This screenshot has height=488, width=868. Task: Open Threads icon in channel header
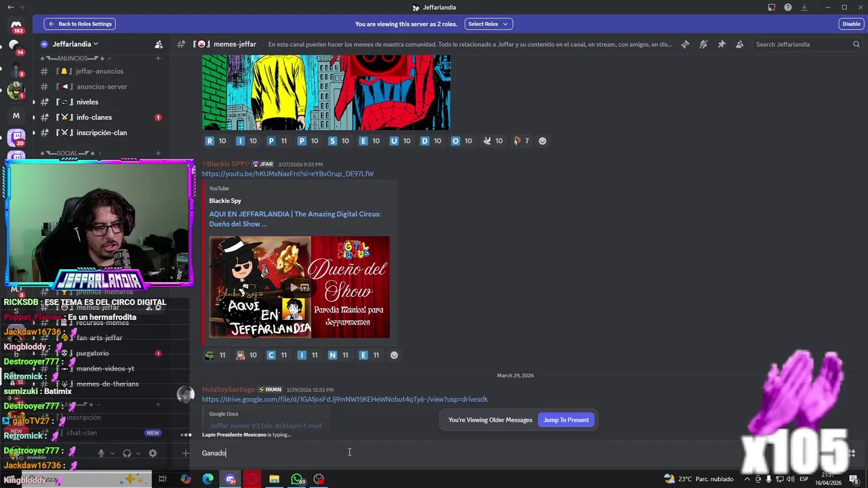(x=686, y=44)
